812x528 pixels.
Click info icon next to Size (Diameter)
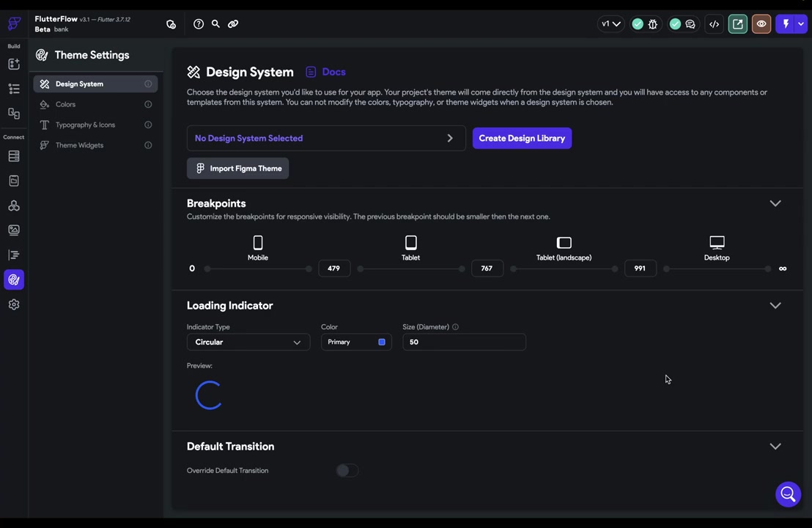click(455, 327)
